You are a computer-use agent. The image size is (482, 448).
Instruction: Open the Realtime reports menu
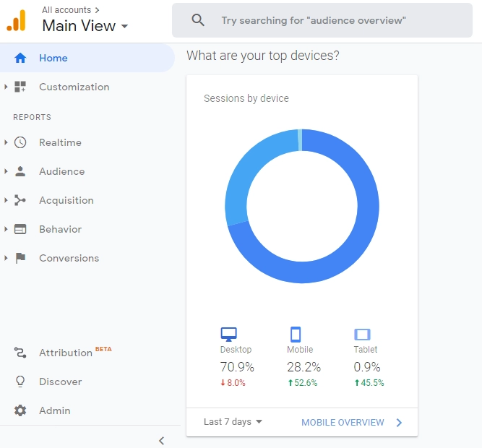[60, 142]
